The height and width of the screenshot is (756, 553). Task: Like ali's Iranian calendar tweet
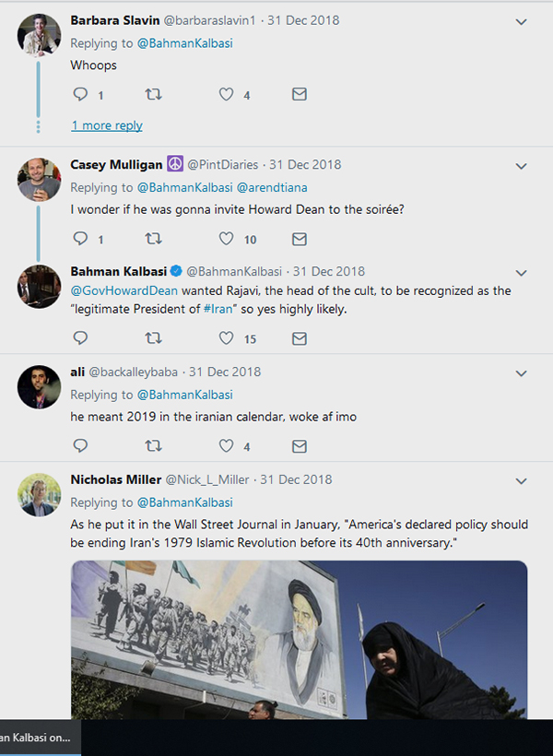pos(227,446)
